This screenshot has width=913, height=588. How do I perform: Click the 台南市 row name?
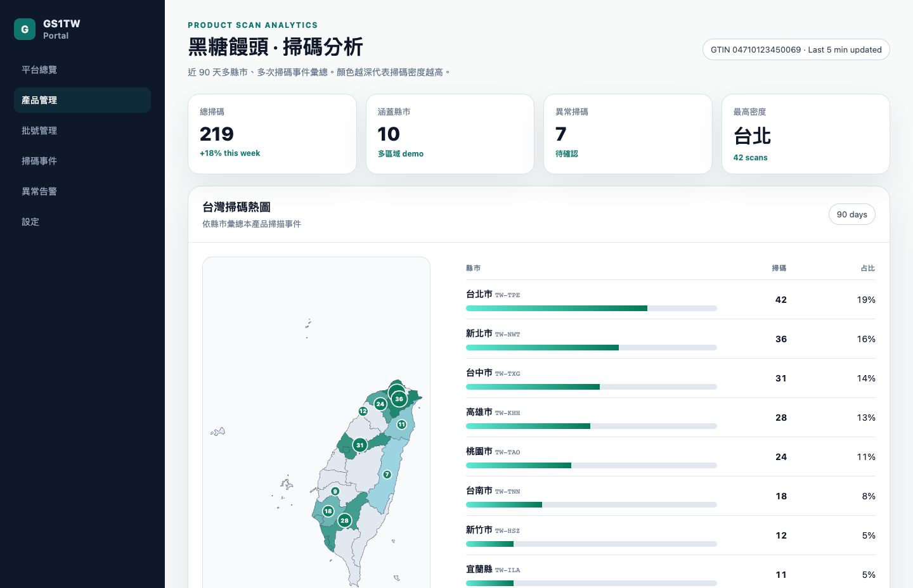point(479,490)
